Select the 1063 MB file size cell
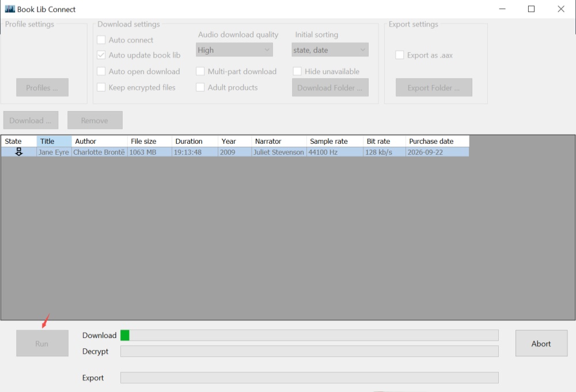This screenshot has height=392, width=576. (x=150, y=152)
